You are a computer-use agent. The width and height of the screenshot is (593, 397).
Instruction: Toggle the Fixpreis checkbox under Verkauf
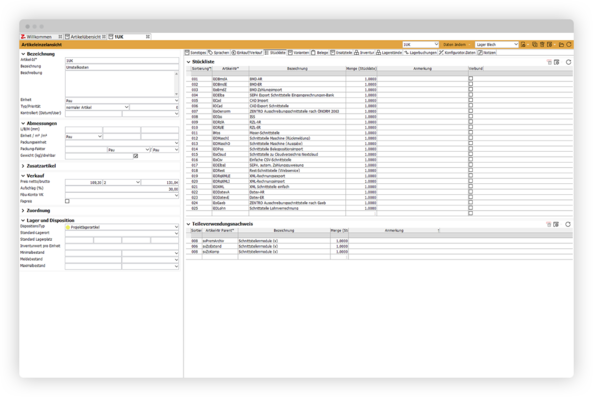[67, 201]
